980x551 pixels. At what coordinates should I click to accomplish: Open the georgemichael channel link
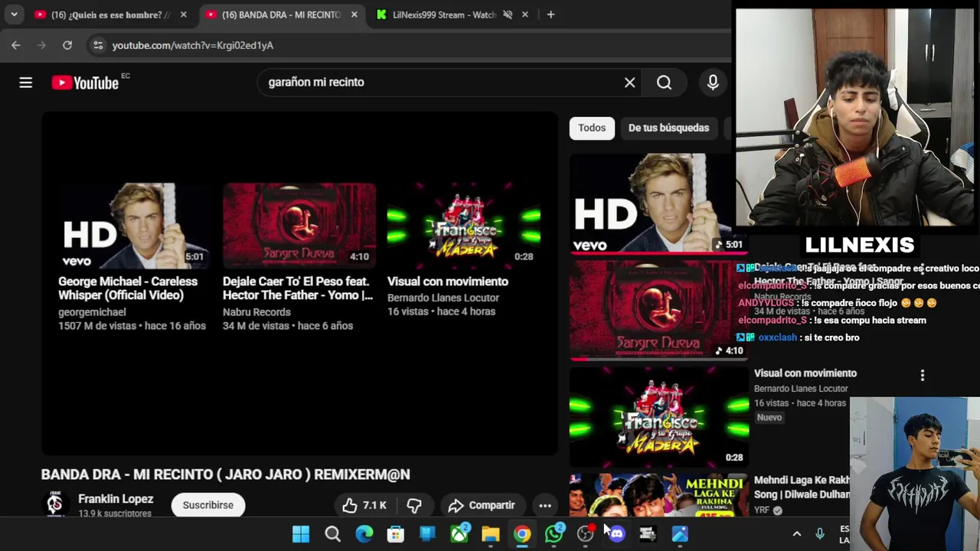92,312
